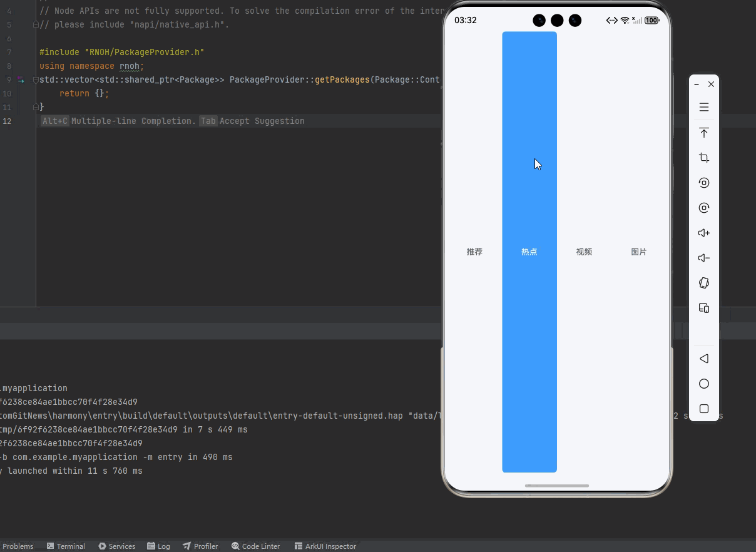Screen dimensions: 756x552
Task: Click the rotate counterclockwise icon
Action: pyautogui.click(x=704, y=183)
